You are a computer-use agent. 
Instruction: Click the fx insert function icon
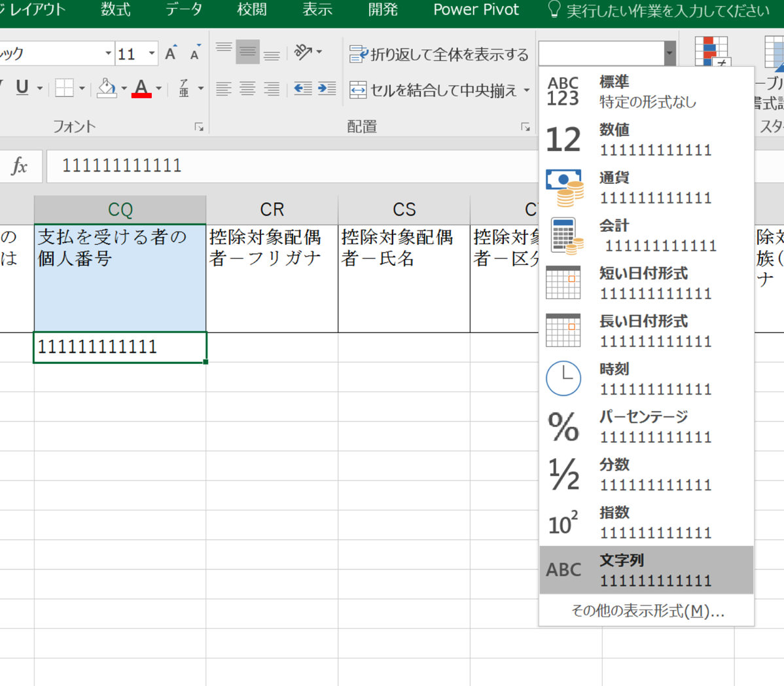tap(20, 166)
